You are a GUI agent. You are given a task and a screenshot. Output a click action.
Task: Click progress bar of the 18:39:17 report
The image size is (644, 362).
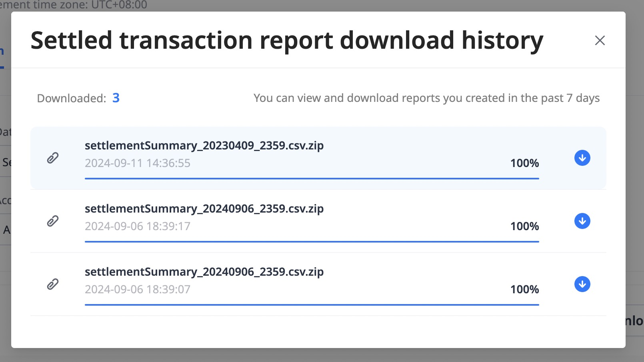click(x=312, y=242)
